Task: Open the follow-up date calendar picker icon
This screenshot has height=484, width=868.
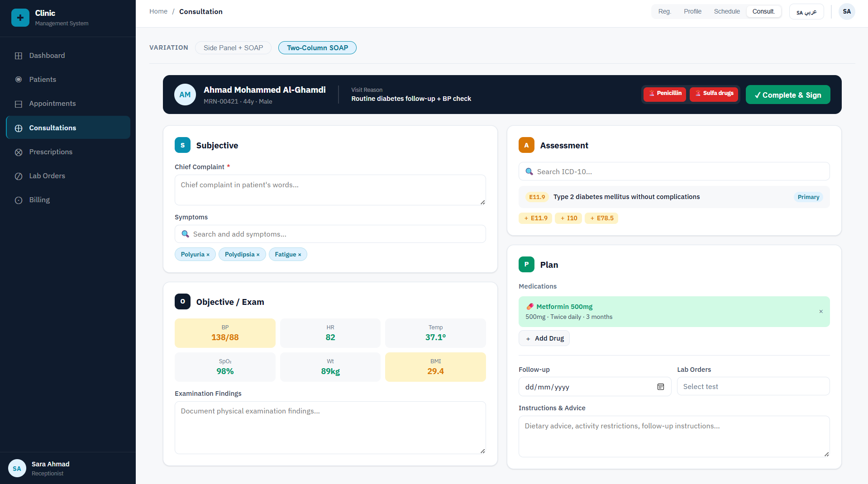Action: tap(660, 387)
